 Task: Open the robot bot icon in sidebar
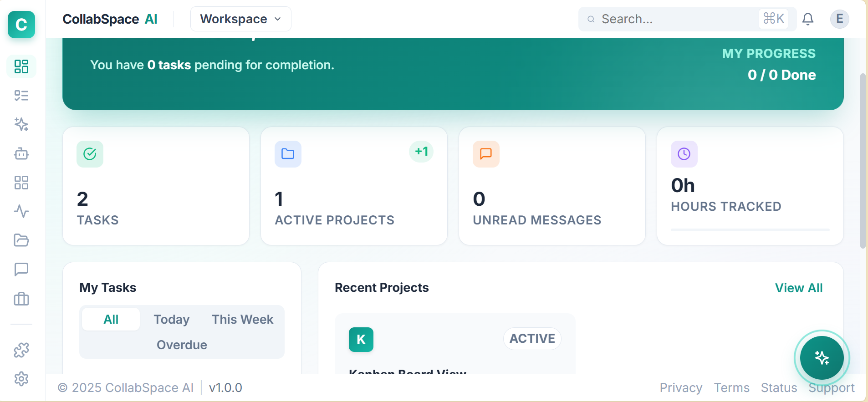tap(21, 154)
